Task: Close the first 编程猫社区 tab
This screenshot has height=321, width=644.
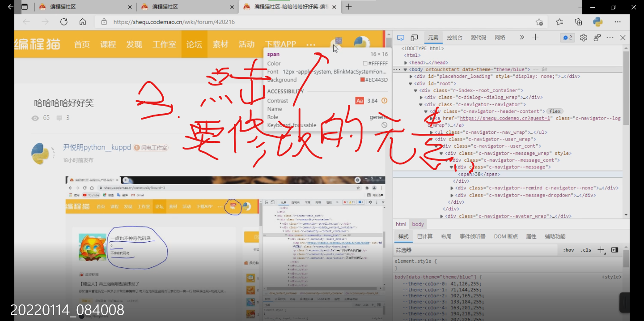Action: (130, 7)
